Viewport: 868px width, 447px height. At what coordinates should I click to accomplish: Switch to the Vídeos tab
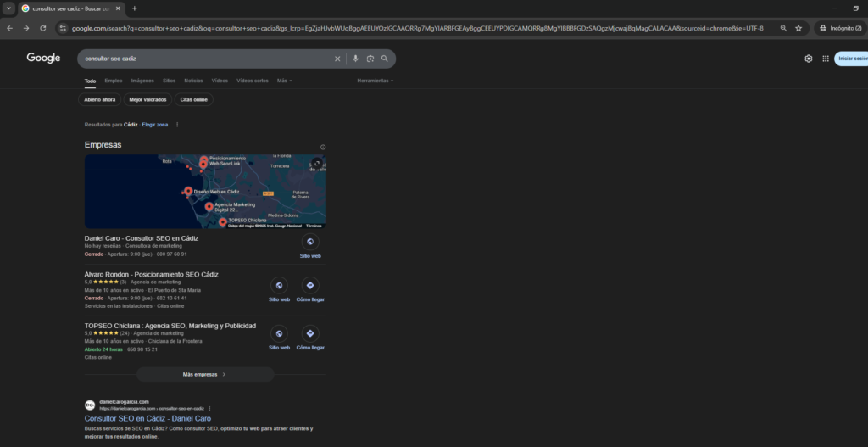click(220, 81)
